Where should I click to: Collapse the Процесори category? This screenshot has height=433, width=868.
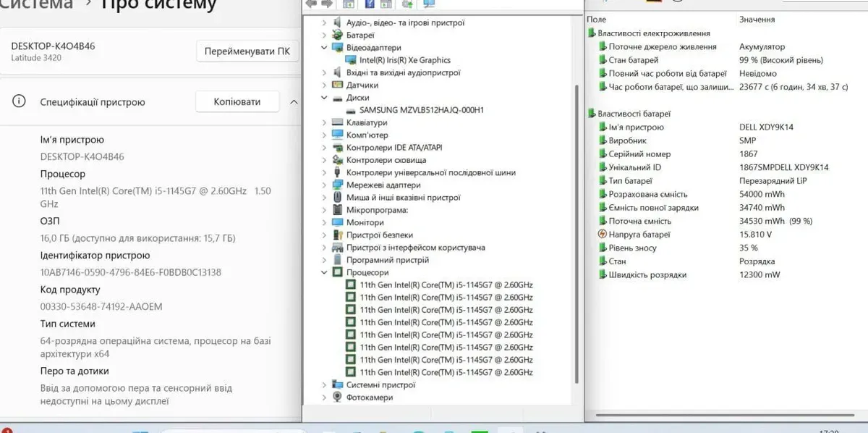(x=324, y=272)
